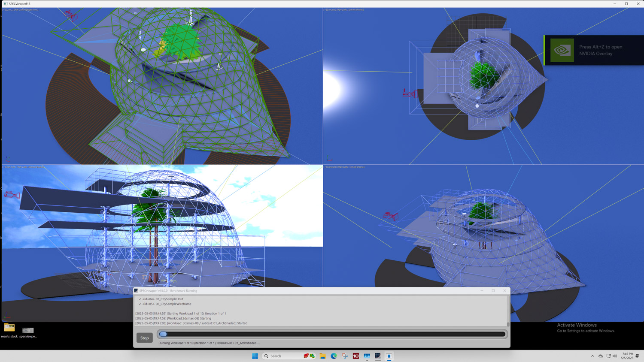
Task: Switch to the blue monitor app on taskbar
Action: tap(367, 356)
